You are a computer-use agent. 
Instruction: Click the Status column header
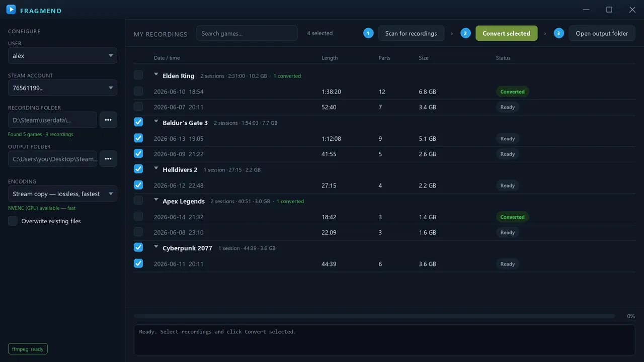[x=503, y=58]
